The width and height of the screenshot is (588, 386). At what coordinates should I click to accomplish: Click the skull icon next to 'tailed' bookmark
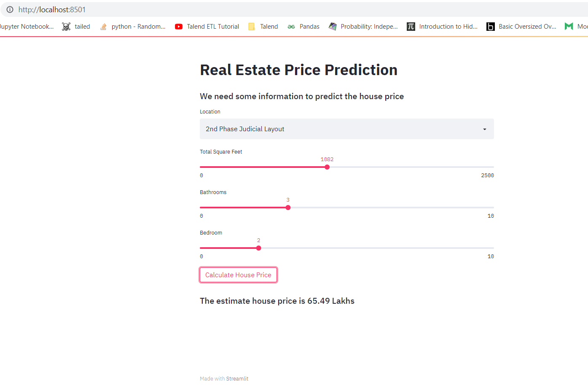[66, 26]
